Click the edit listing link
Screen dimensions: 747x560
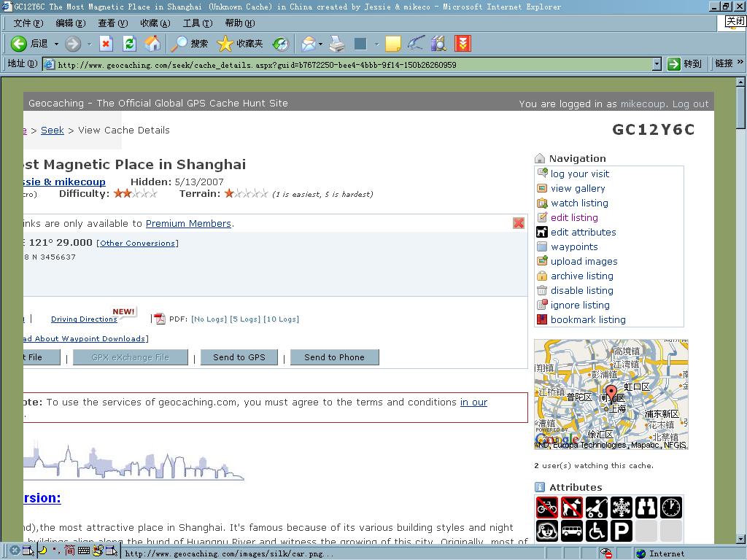tap(574, 217)
